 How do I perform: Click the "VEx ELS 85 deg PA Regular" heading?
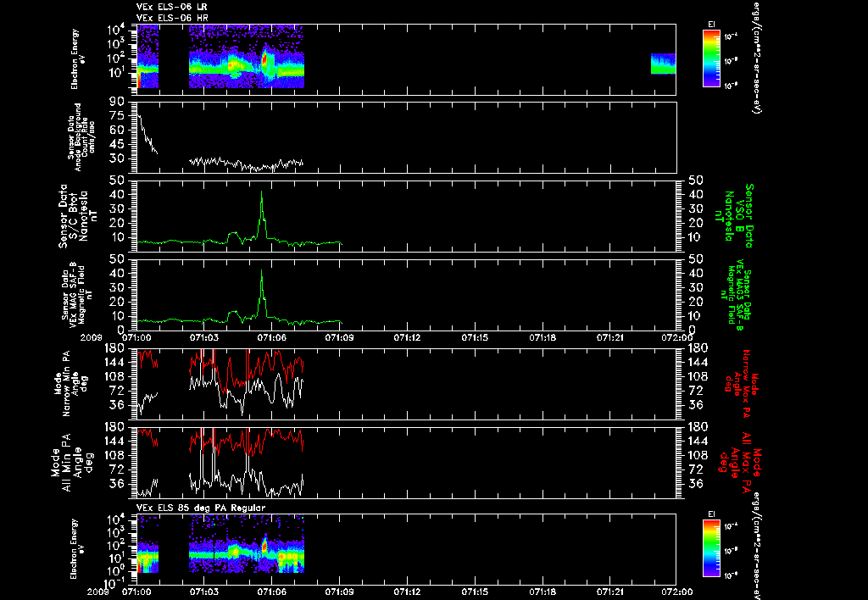(x=201, y=508)
